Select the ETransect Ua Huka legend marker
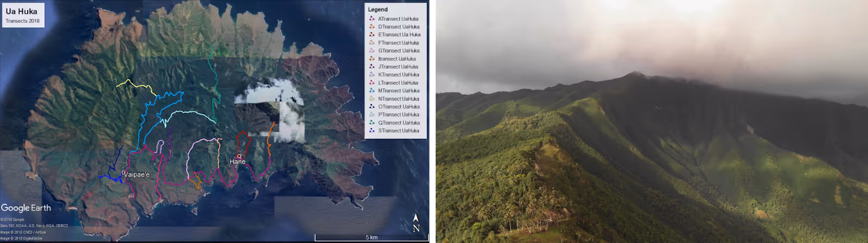This screenshot has width=868, height=243. click(372, 34)
